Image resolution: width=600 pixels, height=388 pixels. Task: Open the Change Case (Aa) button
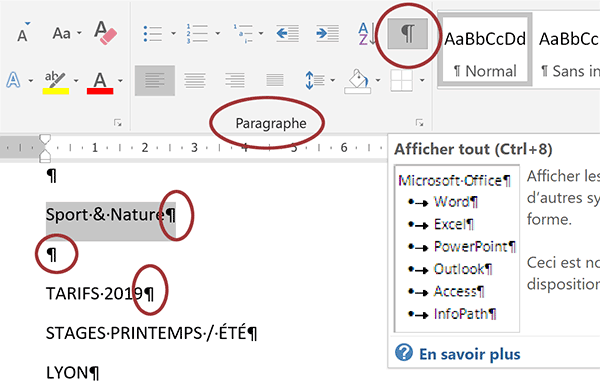(x=62, y=33)
